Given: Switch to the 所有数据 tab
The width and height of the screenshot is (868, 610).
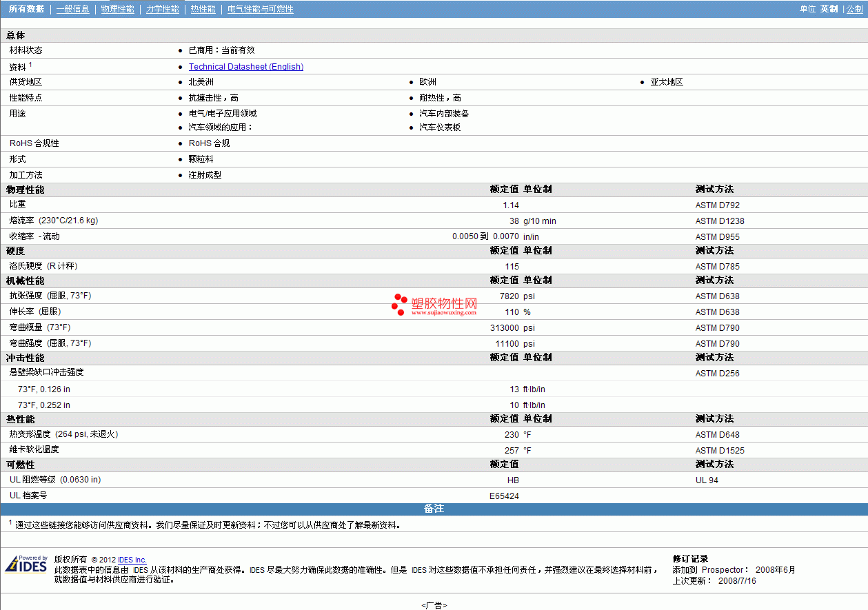Looking at the screenshot, I should pyautogui.click(x=26, y=9).
